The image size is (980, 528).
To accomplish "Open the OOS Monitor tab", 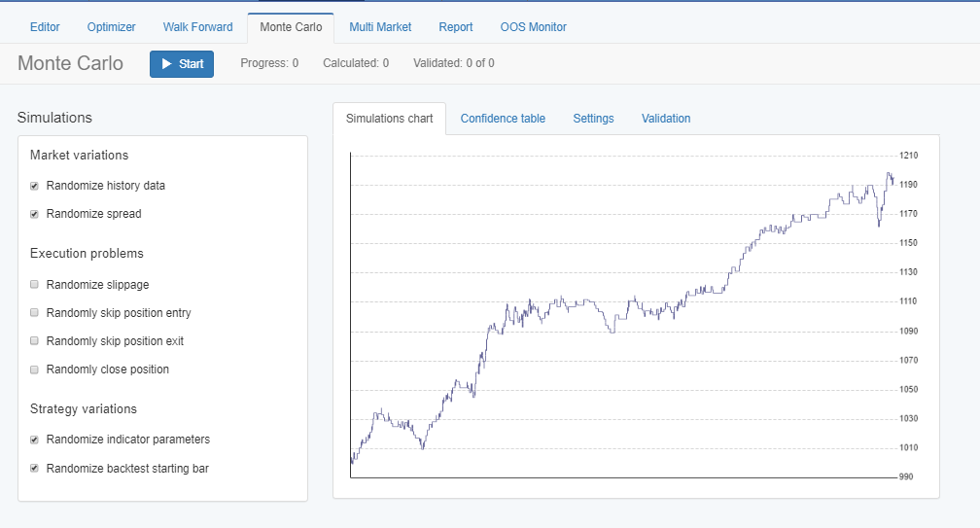I will 533,27.
